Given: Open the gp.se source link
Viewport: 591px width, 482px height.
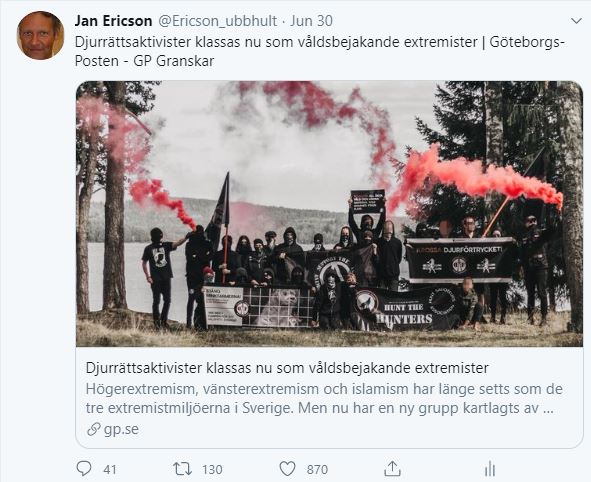Looking at the screenshot, I should pyautogui.click(x=121, y=429).
